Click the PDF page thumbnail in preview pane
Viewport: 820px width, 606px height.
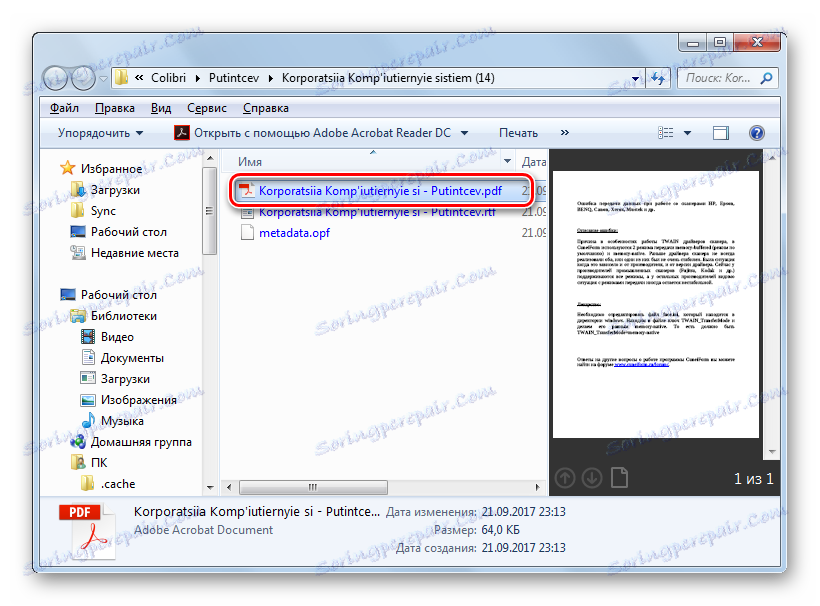[x=656, y=304]
